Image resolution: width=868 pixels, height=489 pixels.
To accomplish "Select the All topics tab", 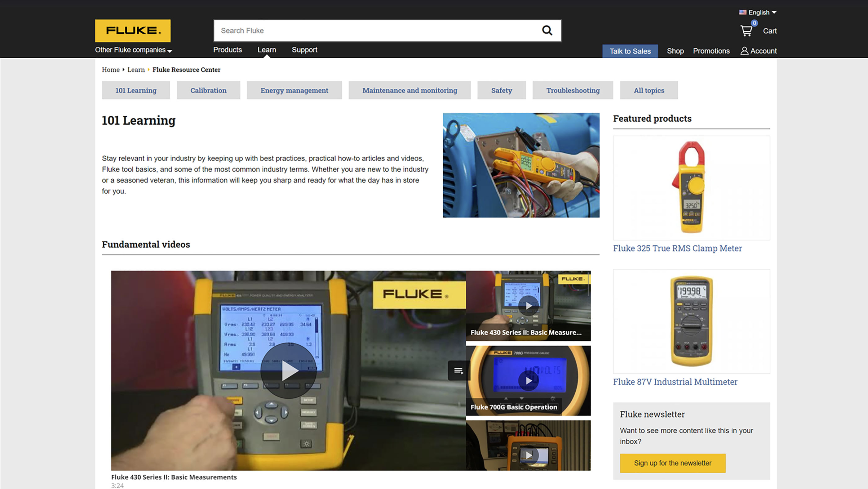I will [x=649, y=90].
